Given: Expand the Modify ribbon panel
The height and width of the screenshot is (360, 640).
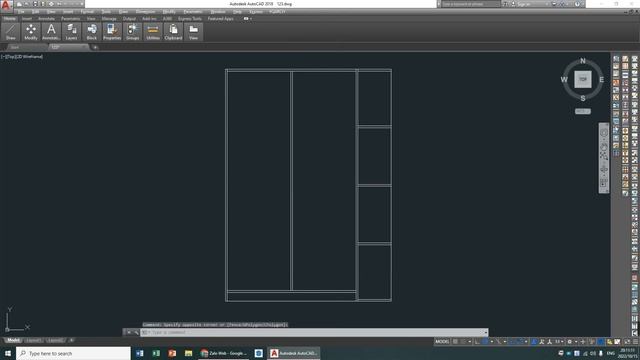Looking at the screenshot, I should [x=31, y=32].
